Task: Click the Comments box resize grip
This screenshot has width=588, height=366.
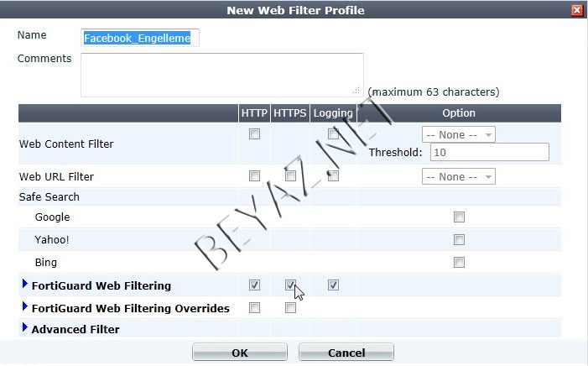Action: (356, 91)
